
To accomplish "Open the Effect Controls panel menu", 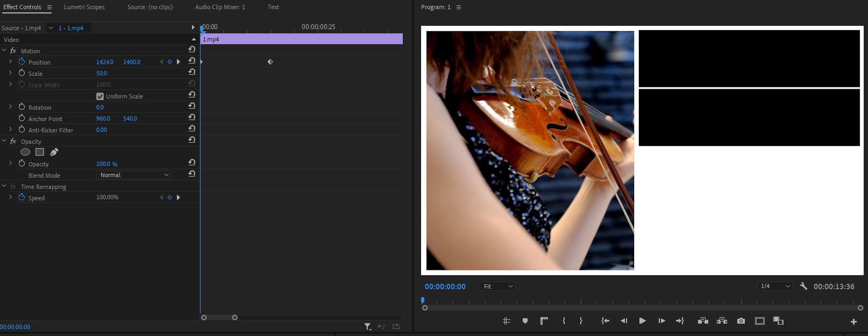I will pos(49,8).
